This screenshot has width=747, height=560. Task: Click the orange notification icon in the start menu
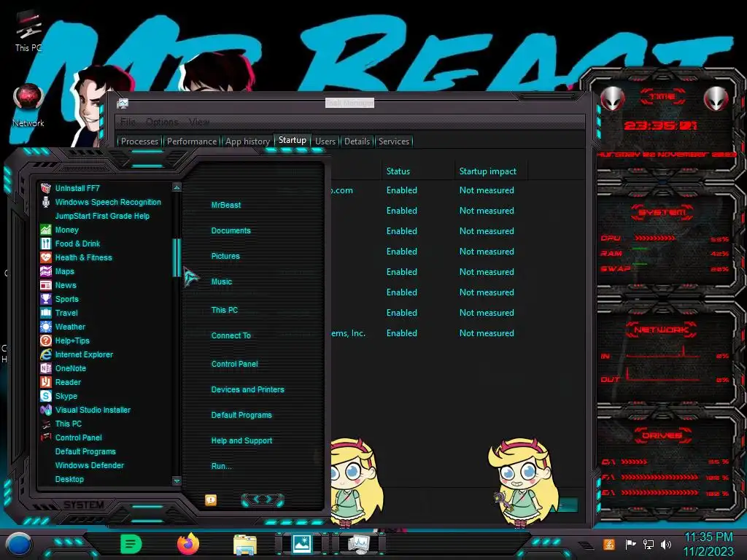point(211,499)
